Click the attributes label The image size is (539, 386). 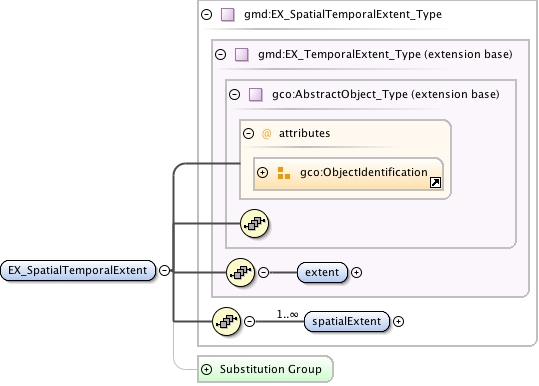pyautogui.click(x=305, y=133)
